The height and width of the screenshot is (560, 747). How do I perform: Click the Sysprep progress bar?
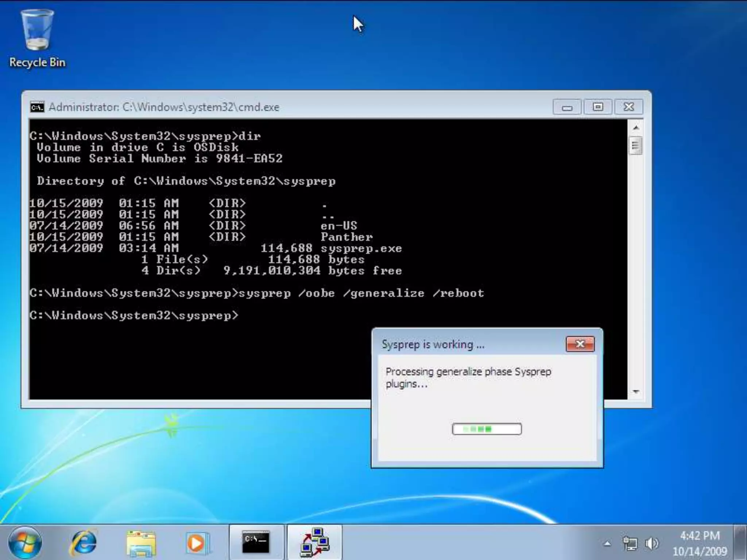pos(487,429)
